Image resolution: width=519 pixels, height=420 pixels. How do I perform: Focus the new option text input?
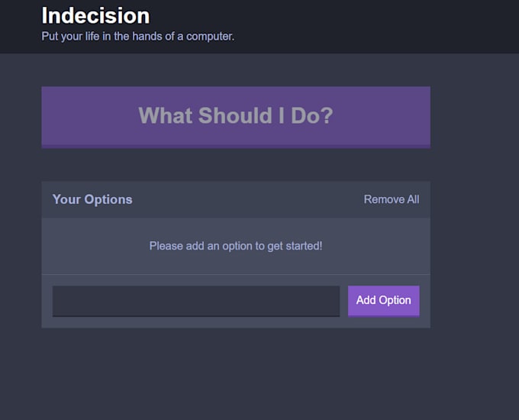[195, 301]
